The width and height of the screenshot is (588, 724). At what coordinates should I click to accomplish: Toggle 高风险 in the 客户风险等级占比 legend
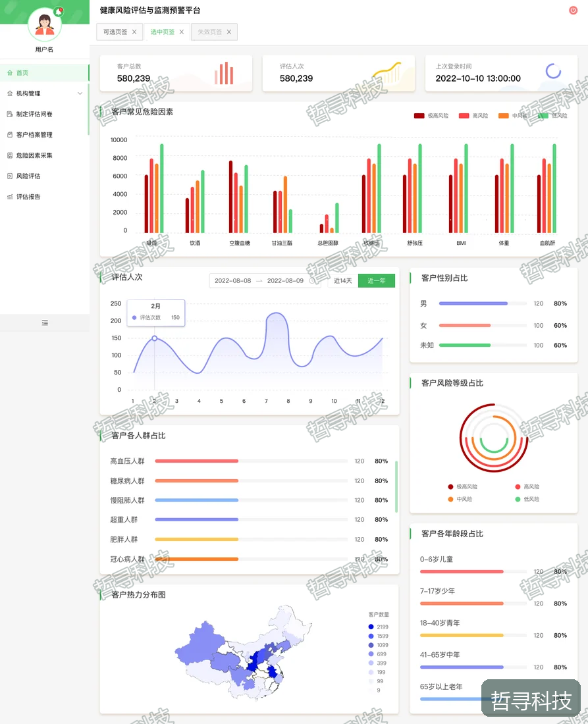[527, 486]
